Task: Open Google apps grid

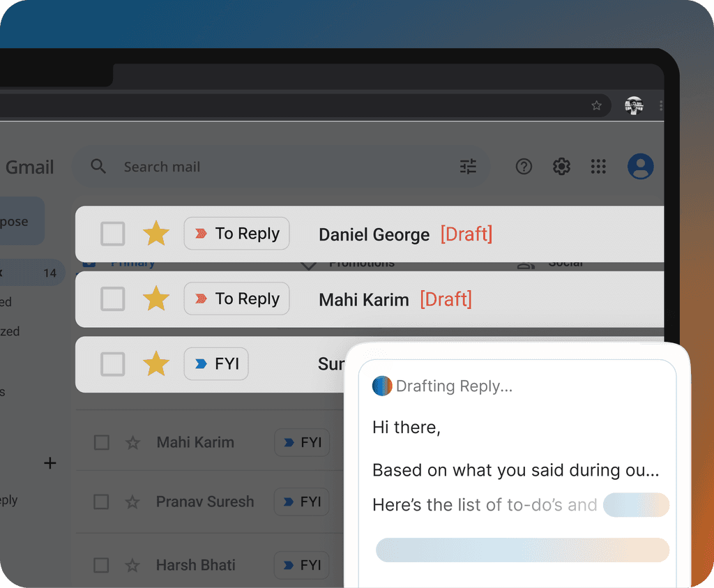Action: 598,166
